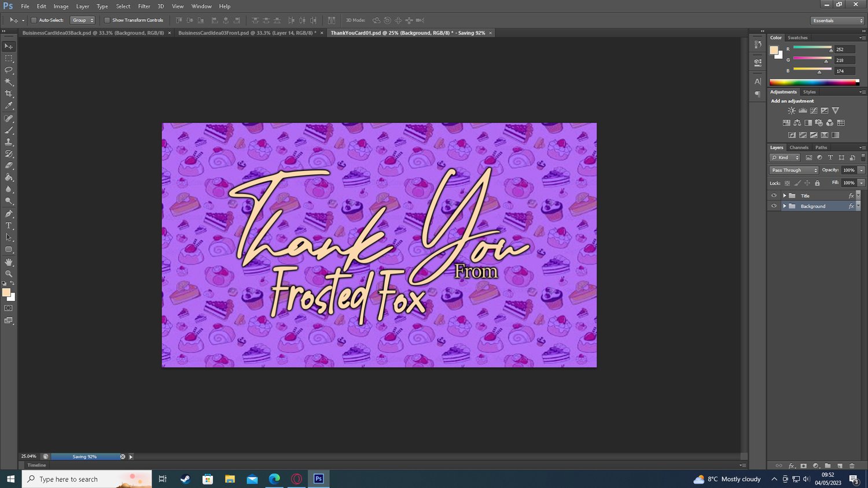The image size is (868, 488).
Task: Select the Paint Bucket tool
Action: click(9, 178)
